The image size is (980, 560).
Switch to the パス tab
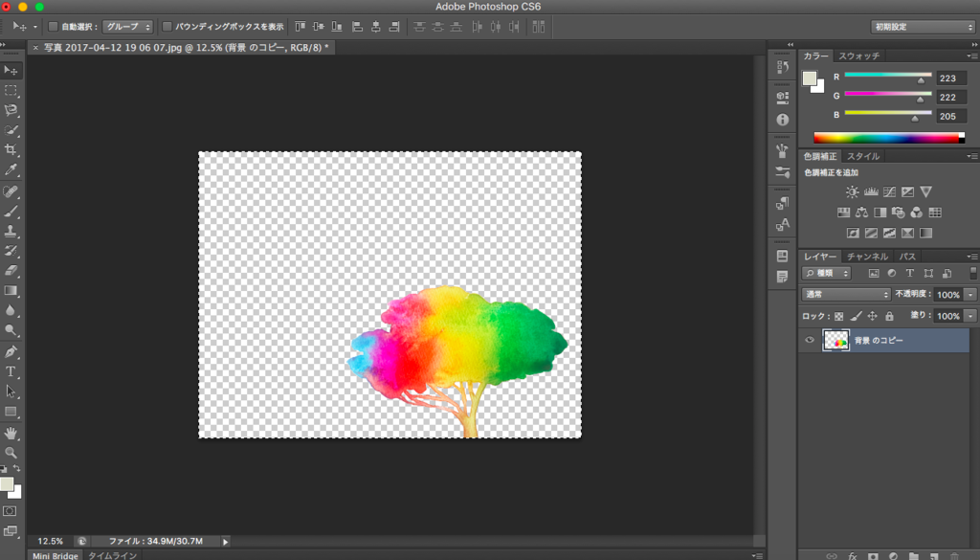[907, 257]
